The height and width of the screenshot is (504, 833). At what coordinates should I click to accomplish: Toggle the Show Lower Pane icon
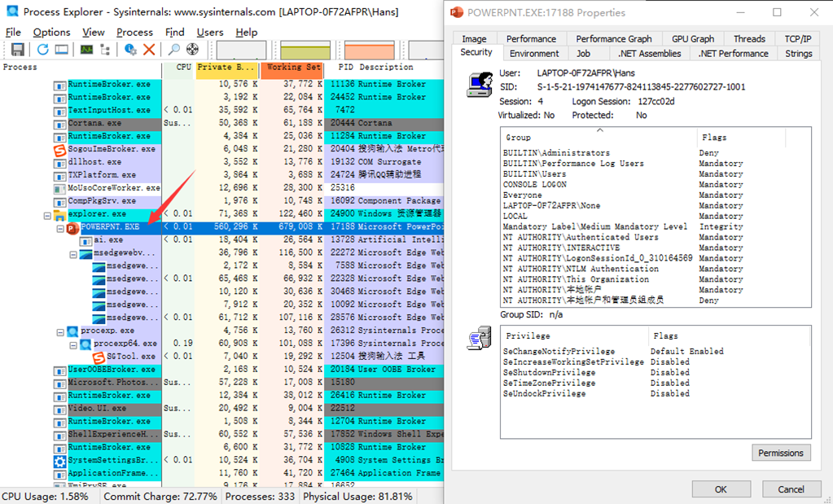coord(62,50)
